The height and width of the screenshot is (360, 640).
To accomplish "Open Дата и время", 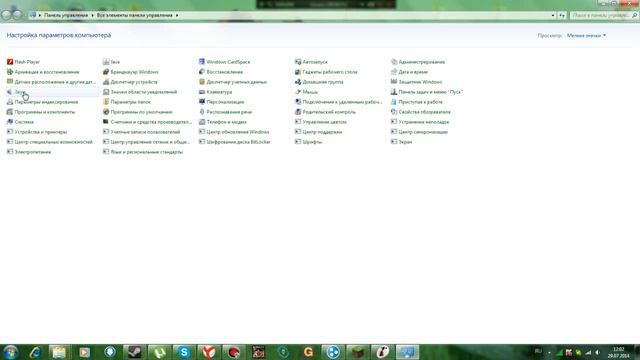I will (x=409, y=72).
